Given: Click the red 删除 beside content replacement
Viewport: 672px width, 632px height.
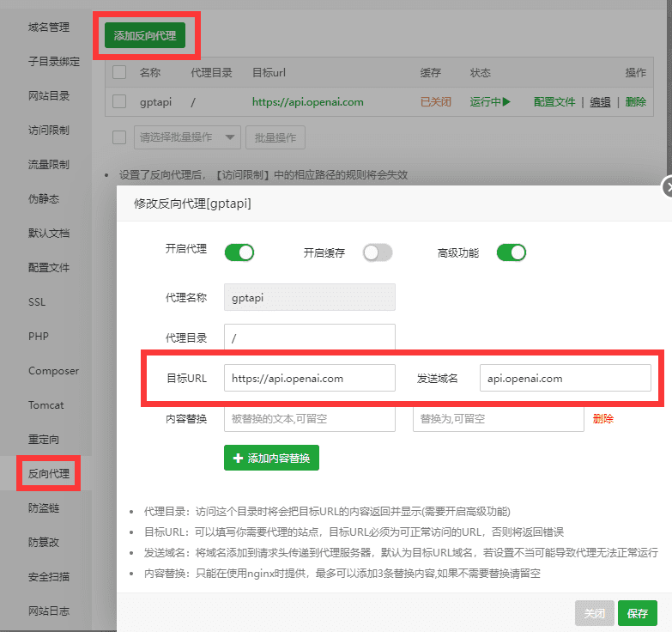Looking at the screenshot, I should click(x=603, y=419).
